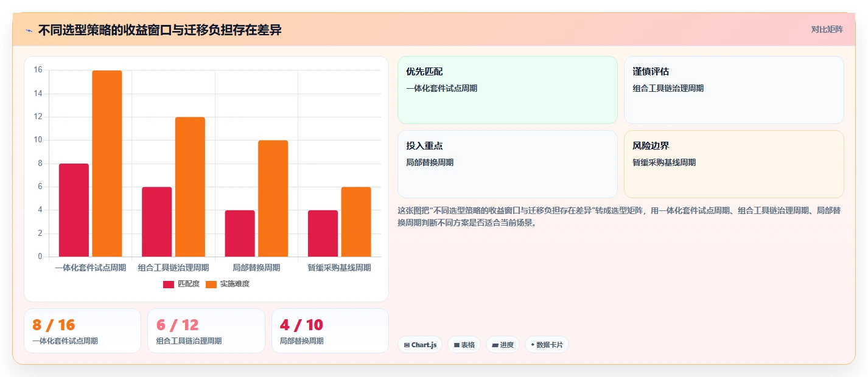Click red 匹配度 bar for 局部替换周期
Viewport: 868px width, 377px height.
point(240,233)
